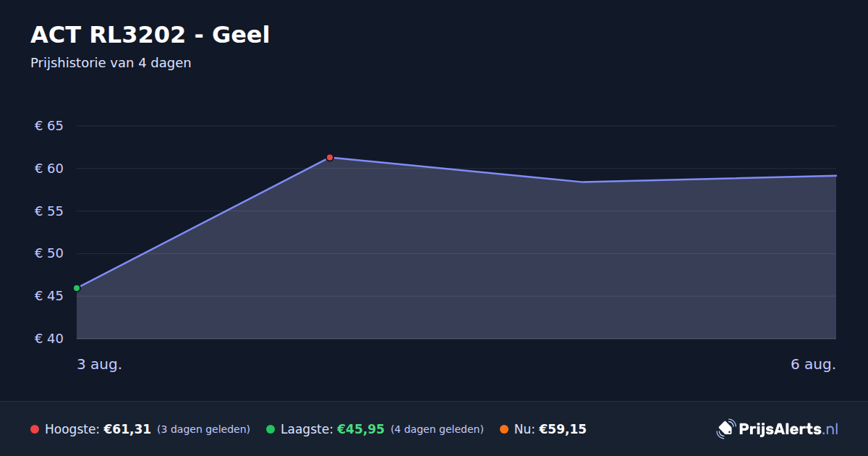Click the red dot beside Hoogste
Screen dimensions: 868x456
(35, 429)
